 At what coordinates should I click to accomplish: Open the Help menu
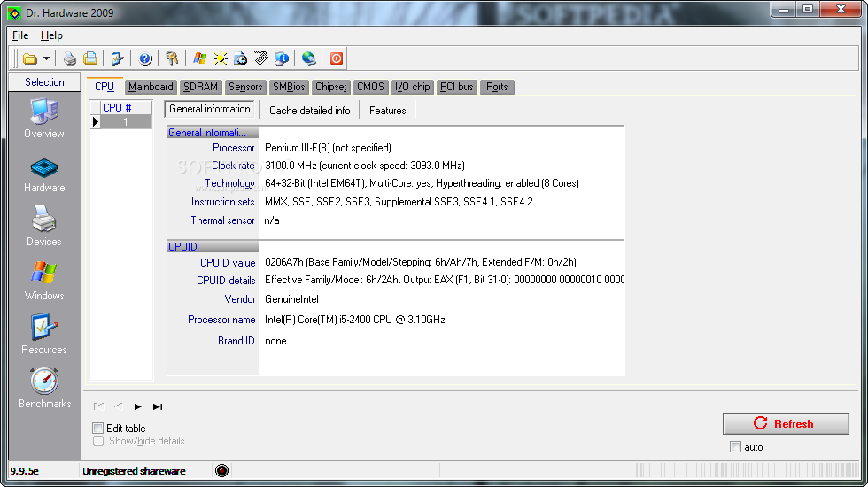[51, 35]
